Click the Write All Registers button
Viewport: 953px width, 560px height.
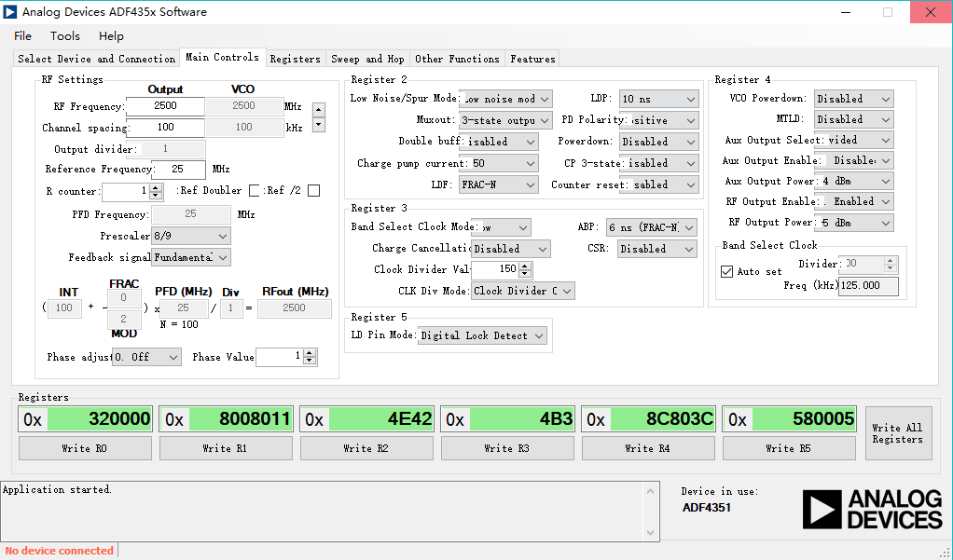click(897, 433)
